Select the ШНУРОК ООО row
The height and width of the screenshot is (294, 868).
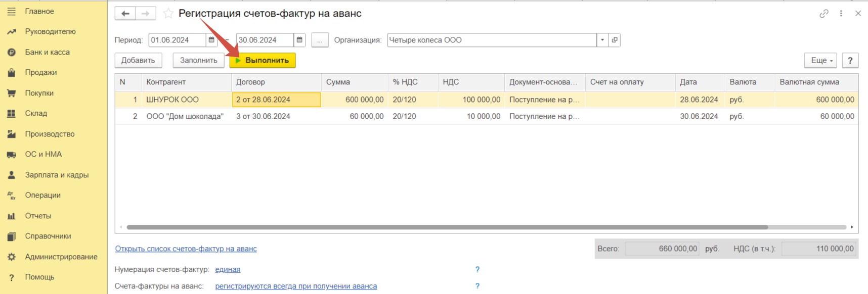click(x=487, y=100)
